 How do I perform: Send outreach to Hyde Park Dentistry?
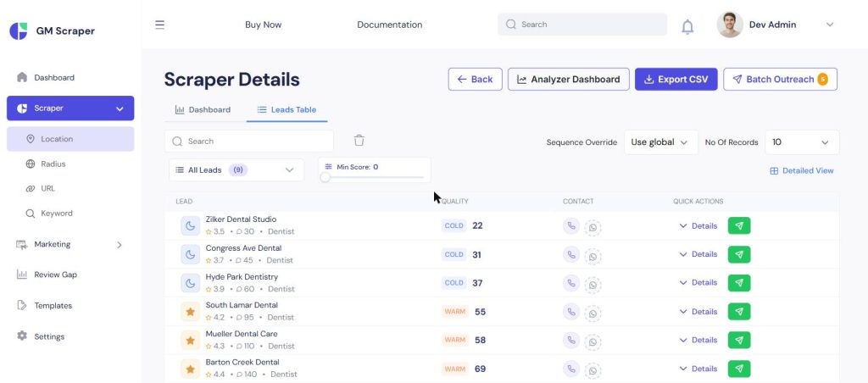(739, 283)
